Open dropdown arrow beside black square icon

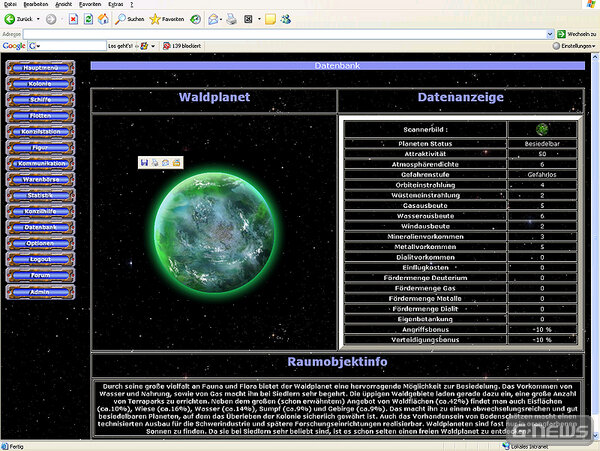(259, 19)
